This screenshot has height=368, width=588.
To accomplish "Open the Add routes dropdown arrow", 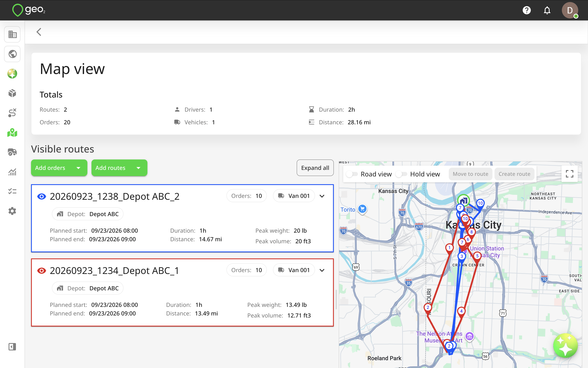I will tap(138, 168).
